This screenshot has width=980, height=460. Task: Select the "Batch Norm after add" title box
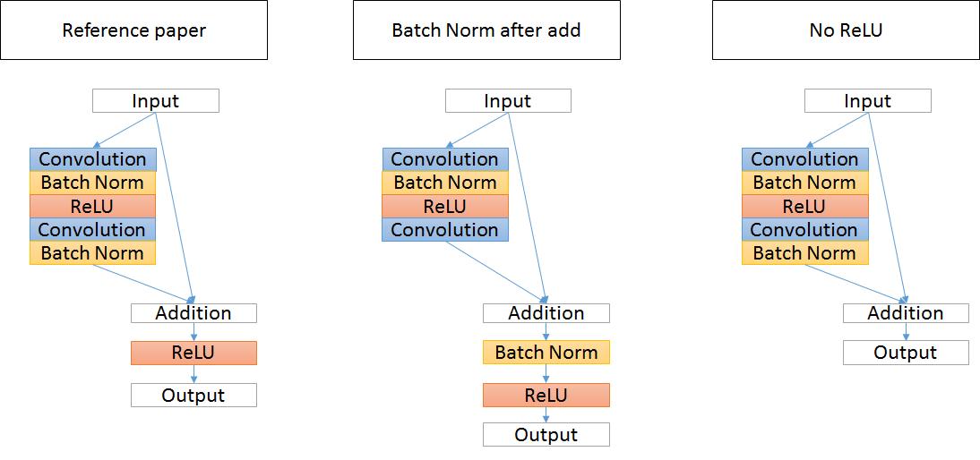coord(486,30)
